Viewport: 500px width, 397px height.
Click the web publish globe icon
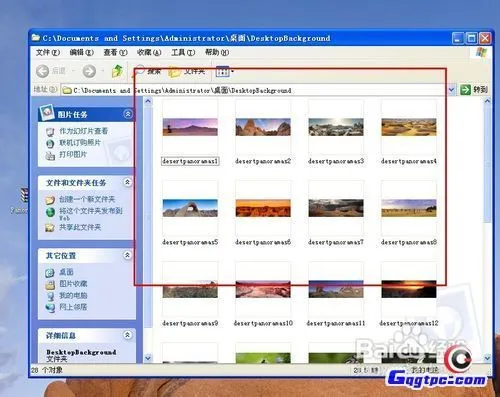pyautogui.click(x=50, y=212)
